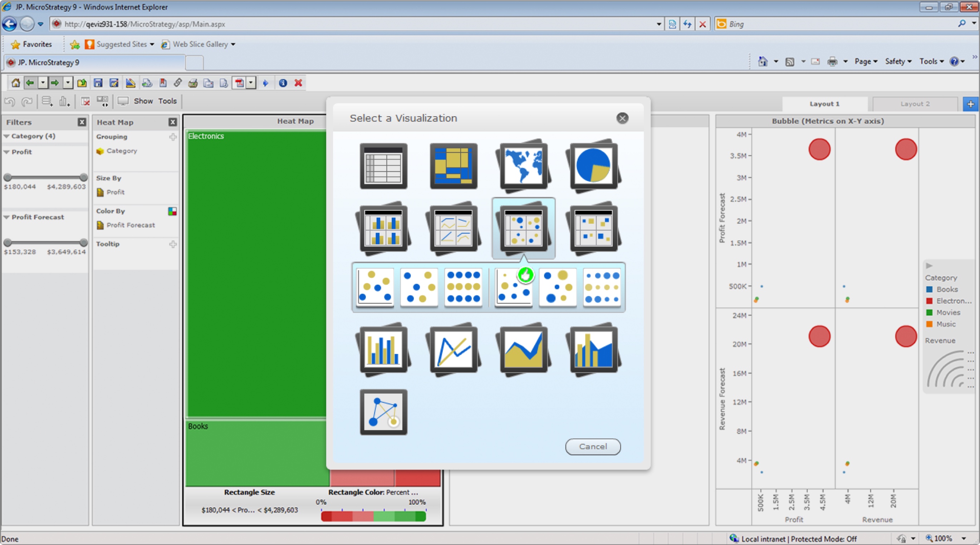Viewport: 980px width, 545px height.
Task: Open the PDF export dropdown arrow
Action: point(251,83)
